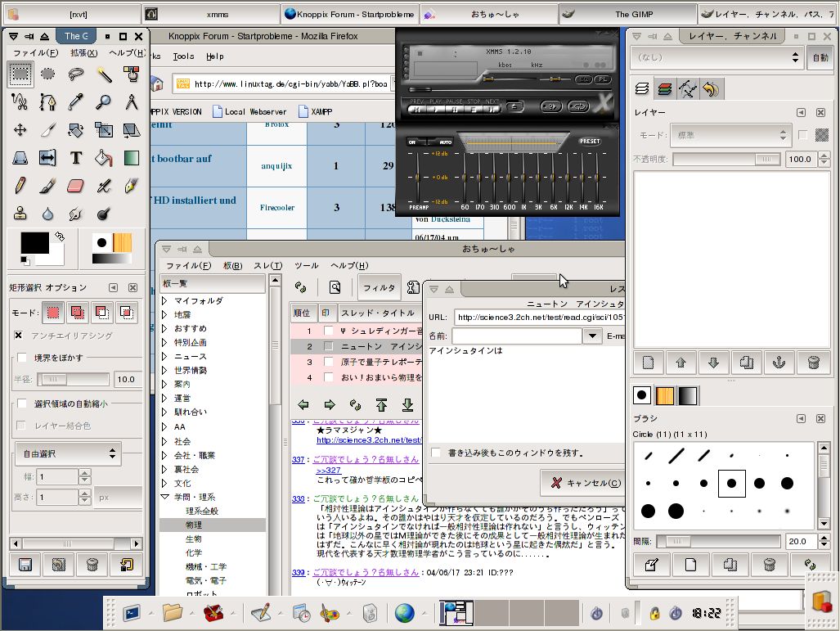This screenshot has width=840, height=631.
Task: Select the Move tool
Action: pos(20,130)
